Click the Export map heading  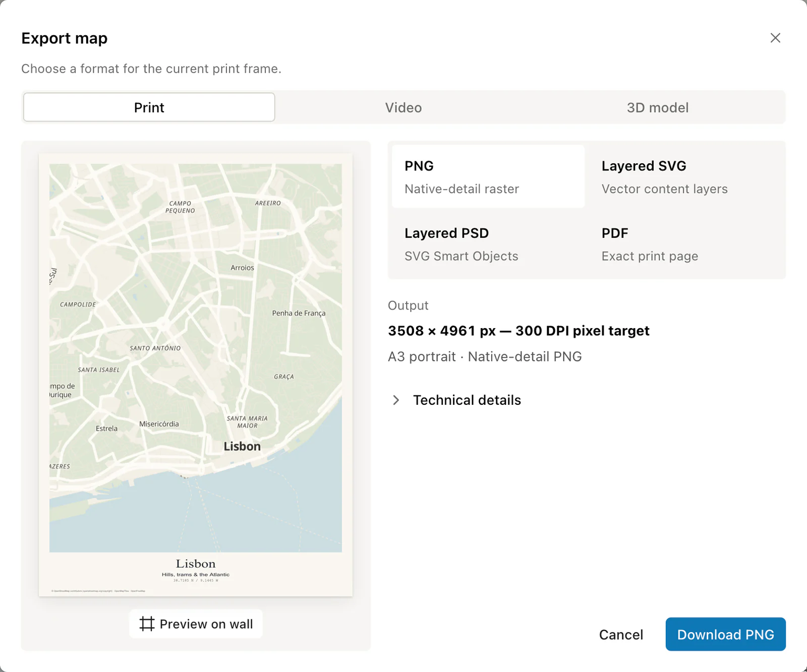(65, 38)
